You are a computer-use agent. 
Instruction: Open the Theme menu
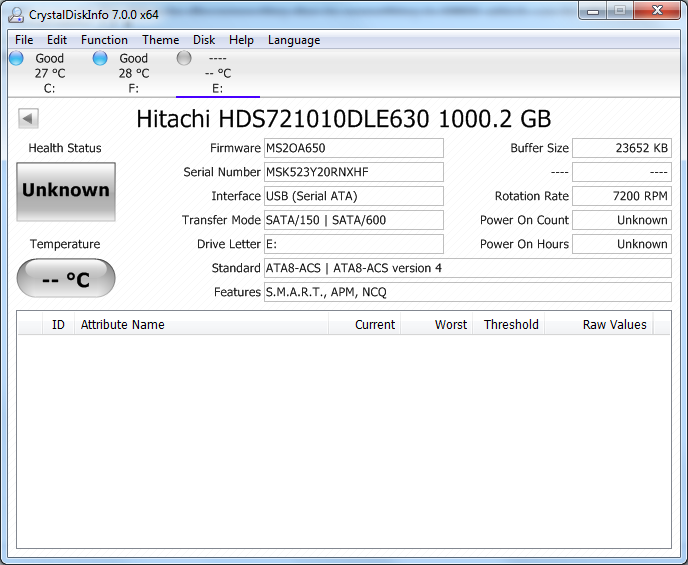(161, 40)
